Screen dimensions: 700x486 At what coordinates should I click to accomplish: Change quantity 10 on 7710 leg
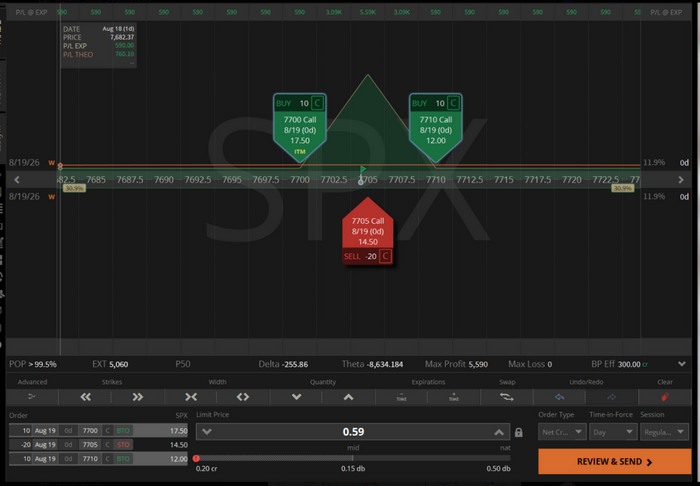(21, 459)
